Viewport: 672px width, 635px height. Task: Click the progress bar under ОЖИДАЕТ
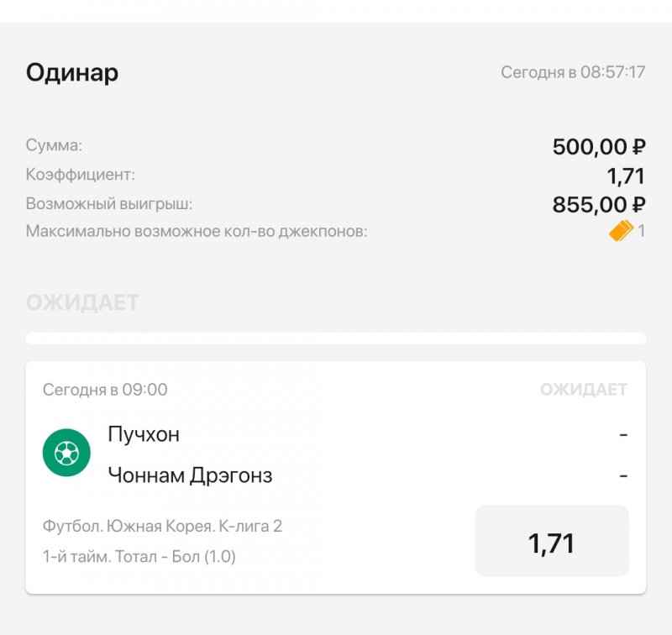click(336, 336)
